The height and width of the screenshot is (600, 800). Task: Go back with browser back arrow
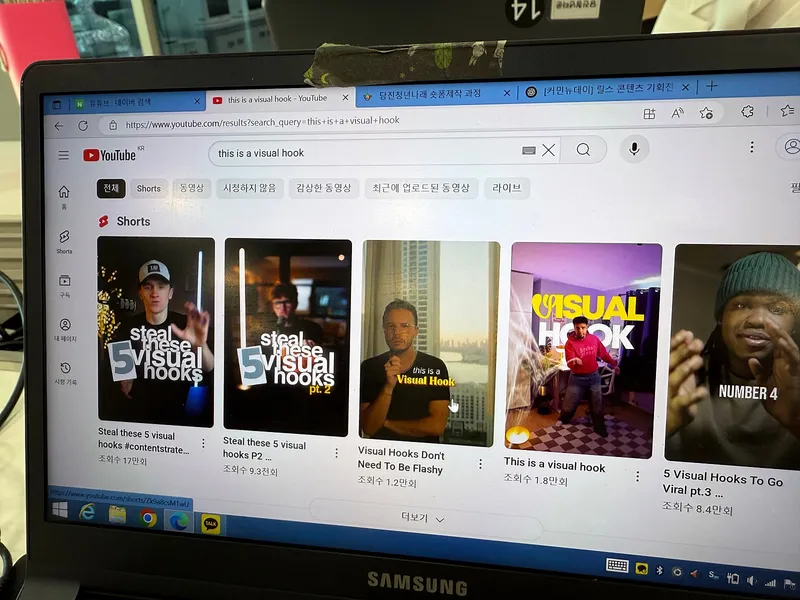coord(59,126)
